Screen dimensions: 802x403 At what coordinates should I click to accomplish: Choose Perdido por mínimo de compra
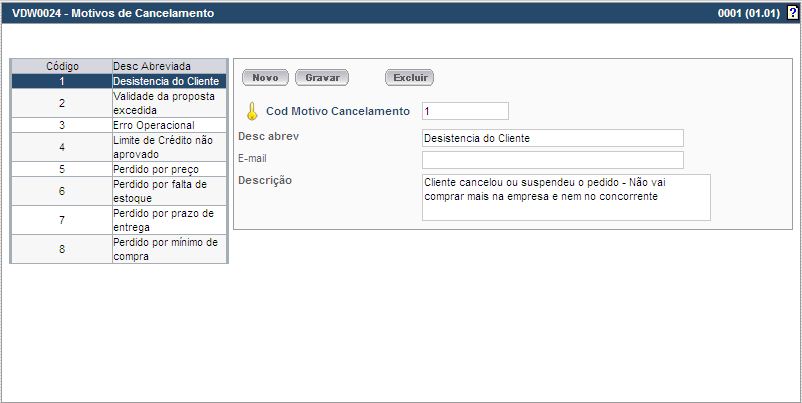(119, 250)
